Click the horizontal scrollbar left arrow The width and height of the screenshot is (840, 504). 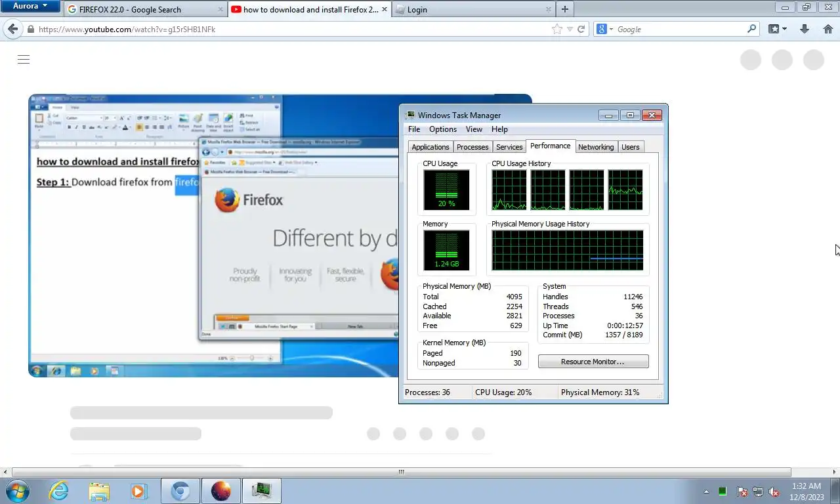pos(5,472)
